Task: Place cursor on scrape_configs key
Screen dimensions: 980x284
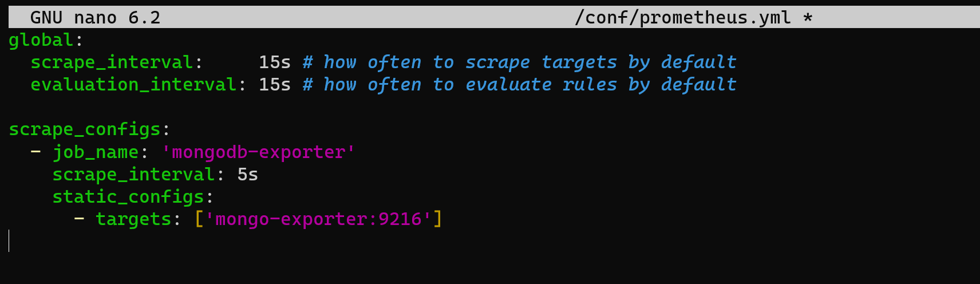Action: pyautogui.click(x=84, y=129)
